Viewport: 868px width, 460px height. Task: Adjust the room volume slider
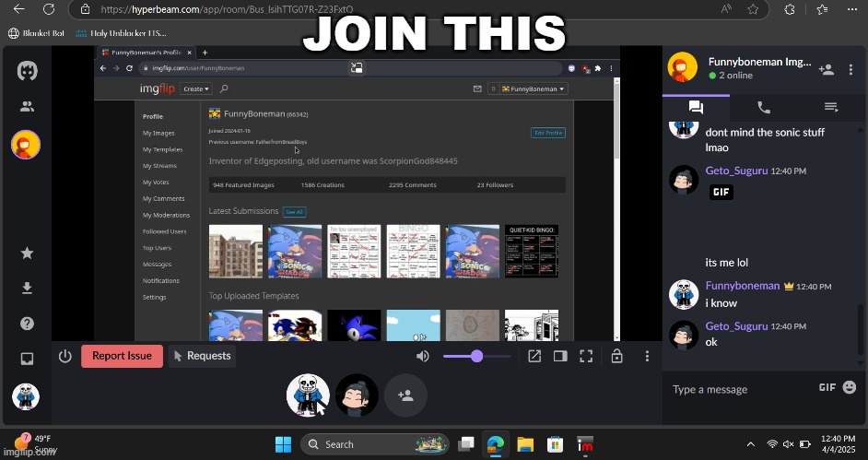(x=476, y=356)
